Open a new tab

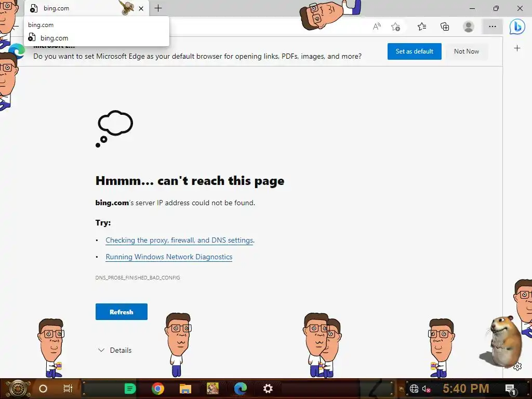point(158,8)
